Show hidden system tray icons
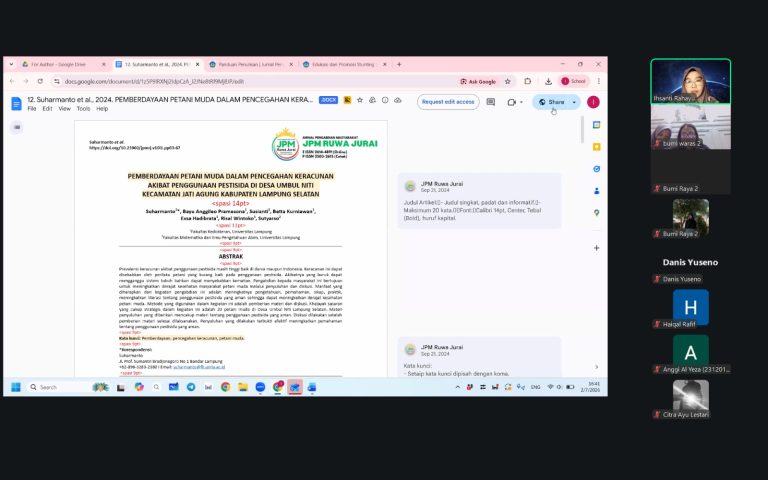This screenshot has width=768, height=480. coord(457,387)
